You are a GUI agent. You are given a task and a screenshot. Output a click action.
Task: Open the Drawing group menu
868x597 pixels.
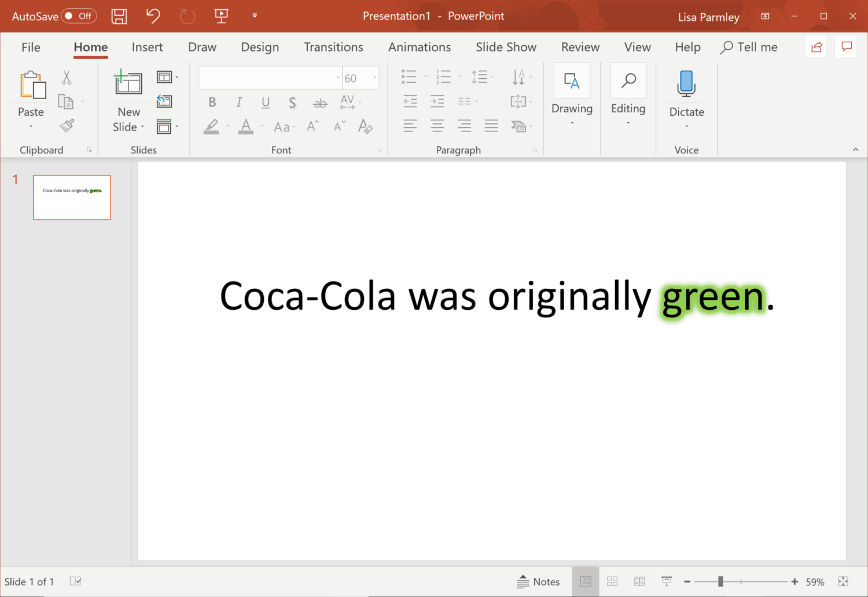[x=572, y=95]
